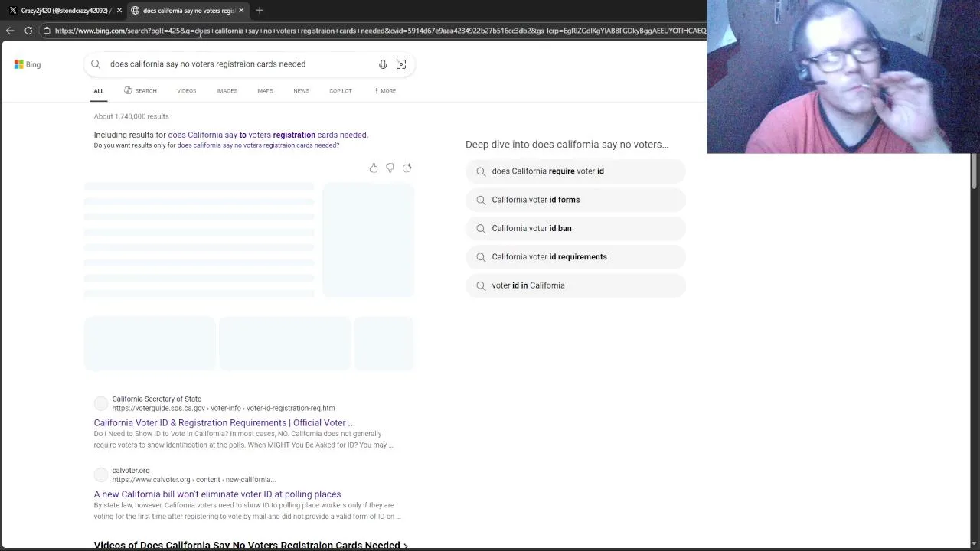Open California Voter ID & Registration Requirements result
The width and height of the screenshot is (980, 551).
point(224,422)
